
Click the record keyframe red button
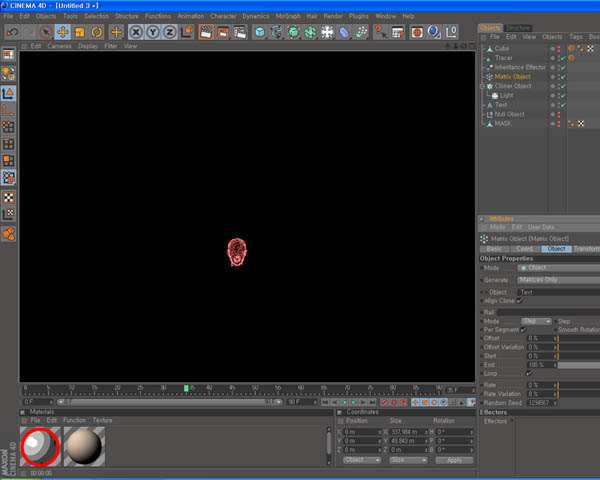[x=385, y=402]
